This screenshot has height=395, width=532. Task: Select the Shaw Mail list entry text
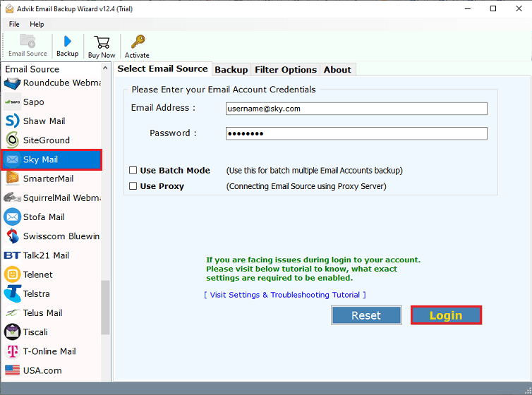coord(44,121)
